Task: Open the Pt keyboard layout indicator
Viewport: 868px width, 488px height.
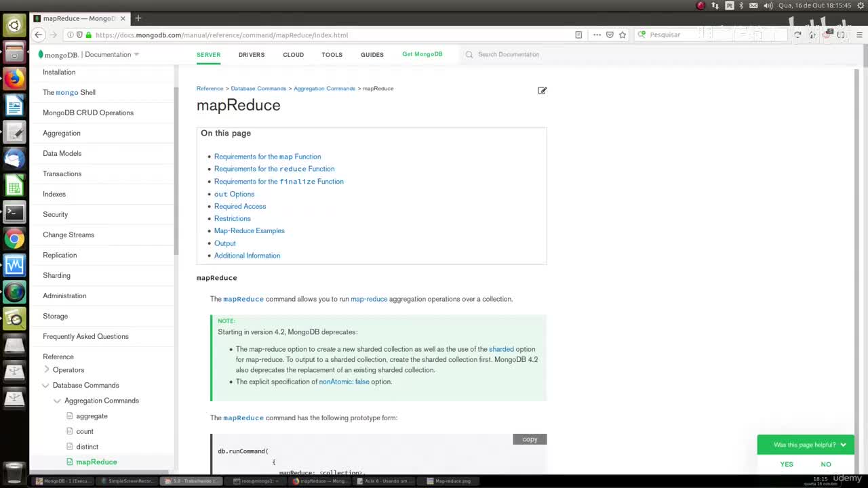Action: click(x=729, y=5)
